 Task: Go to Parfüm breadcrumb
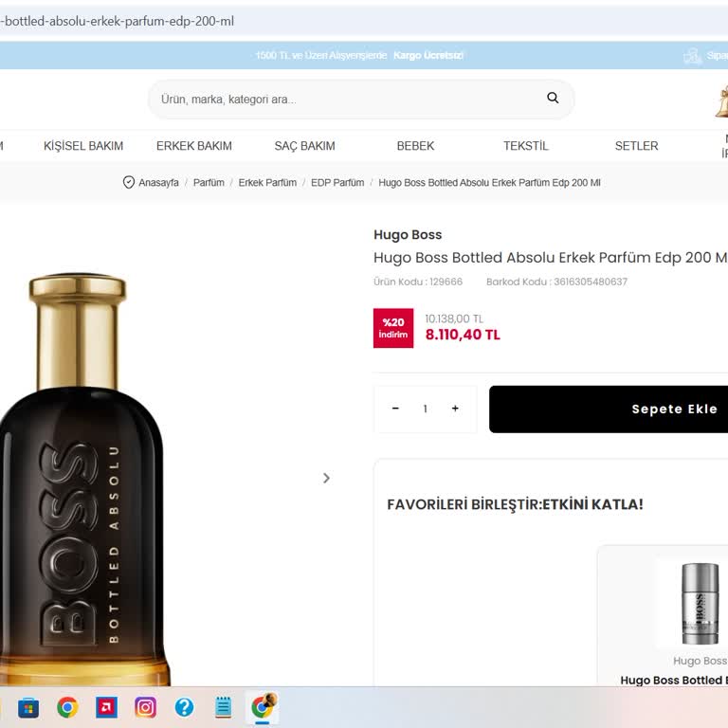209,182
